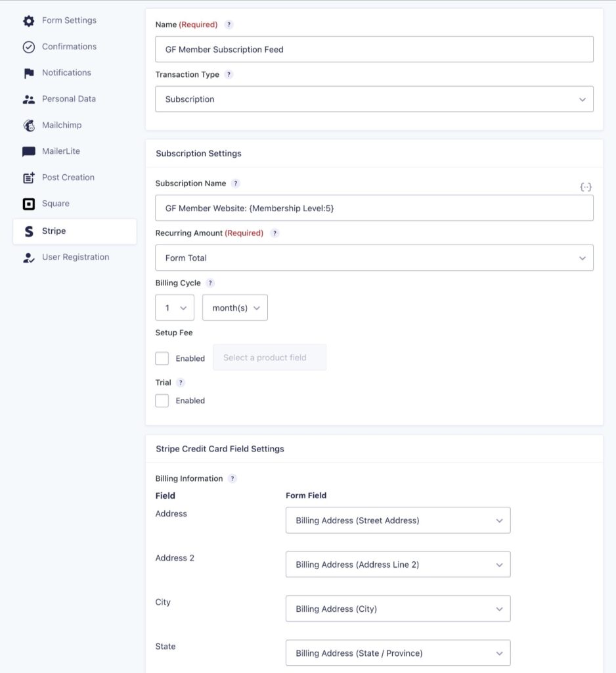Click the Form Settings gear icon
This screenshot has width=616, height=673.
click(x=29, y=20)
